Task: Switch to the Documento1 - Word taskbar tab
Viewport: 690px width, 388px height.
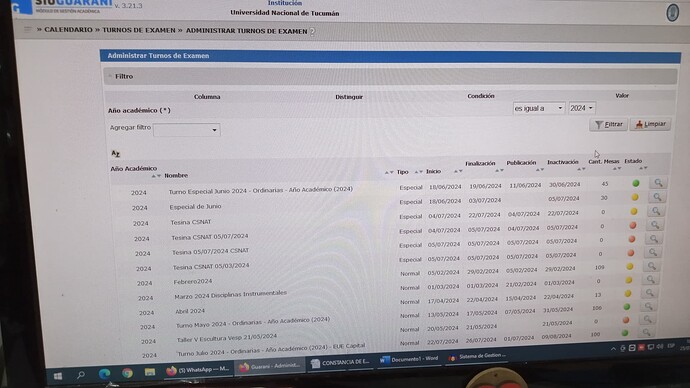Action: 409,359
